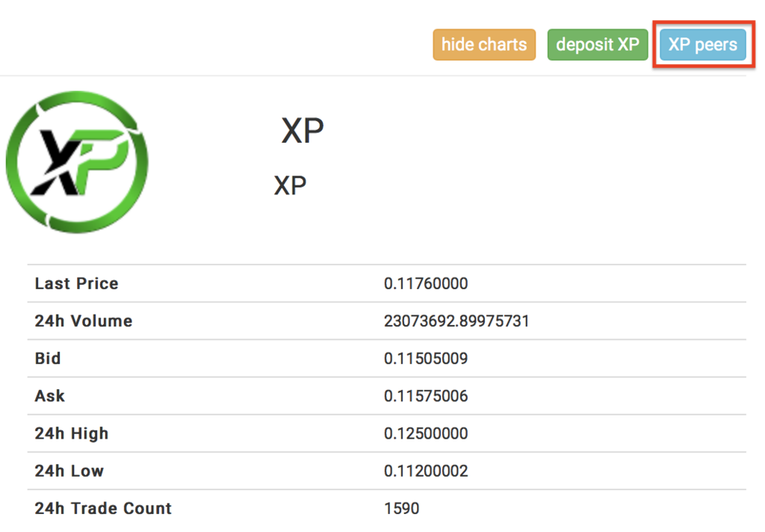This screenshot has height=532, width=765.
Task: Click the Last Price label
Action: tap(77, 284)
